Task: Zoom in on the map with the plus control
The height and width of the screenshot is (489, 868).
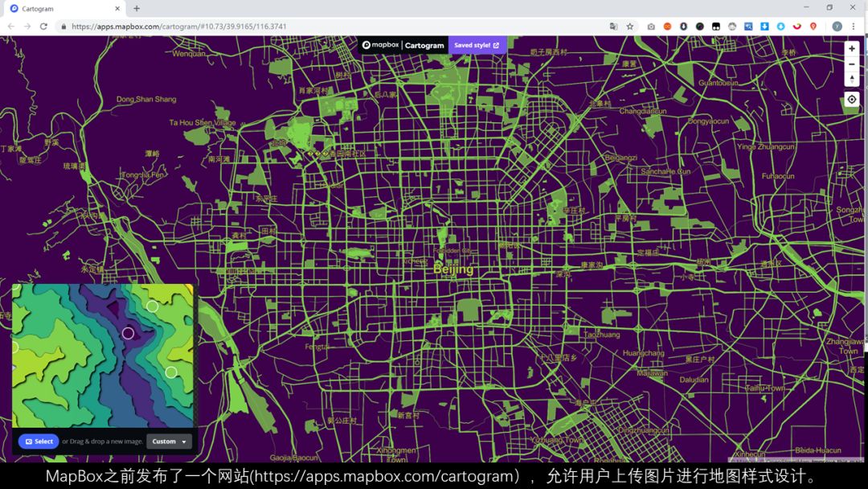Action: coord(852,48)
